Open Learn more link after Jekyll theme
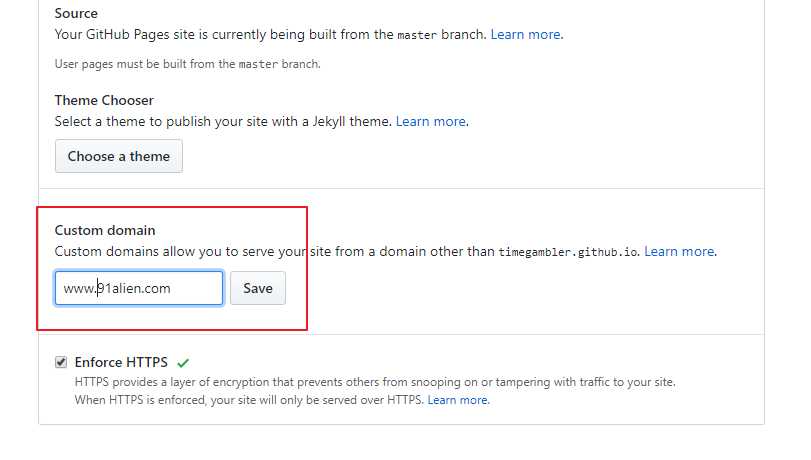The image size is (811, 460). (431, 122)
